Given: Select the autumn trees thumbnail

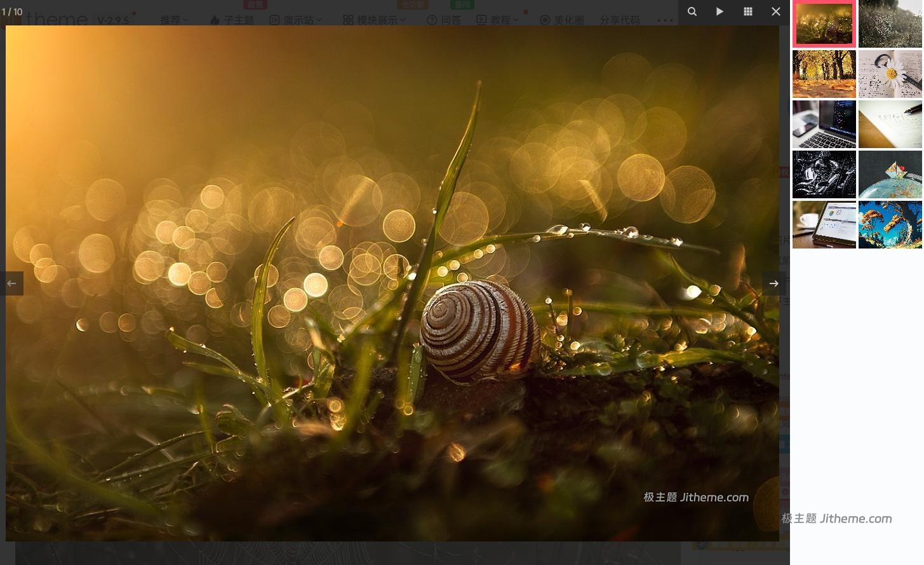Looking at the screenshot, I should point(824,74).
